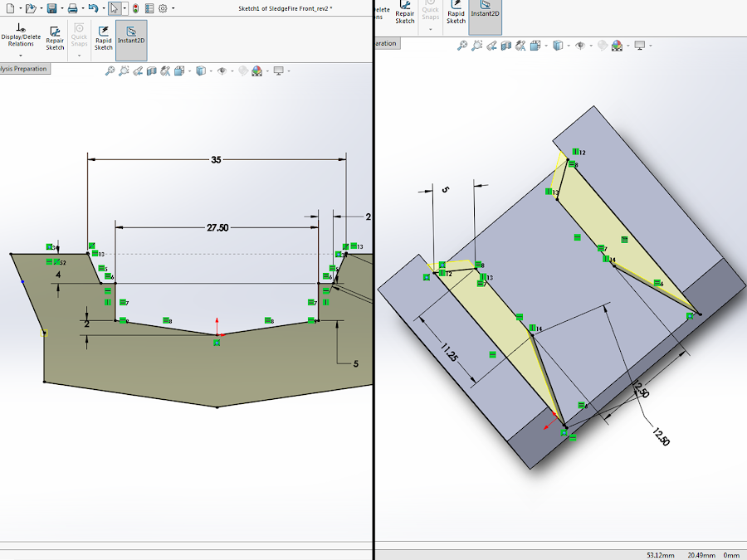Click Rapid Sketch button in right window
747x560 pixels.
point(456,17)
